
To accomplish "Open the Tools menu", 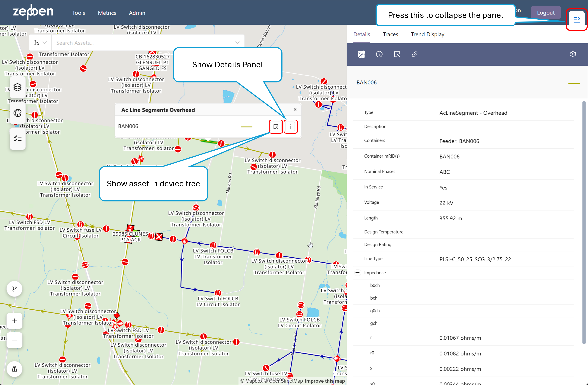I will [x=79, y=13].
